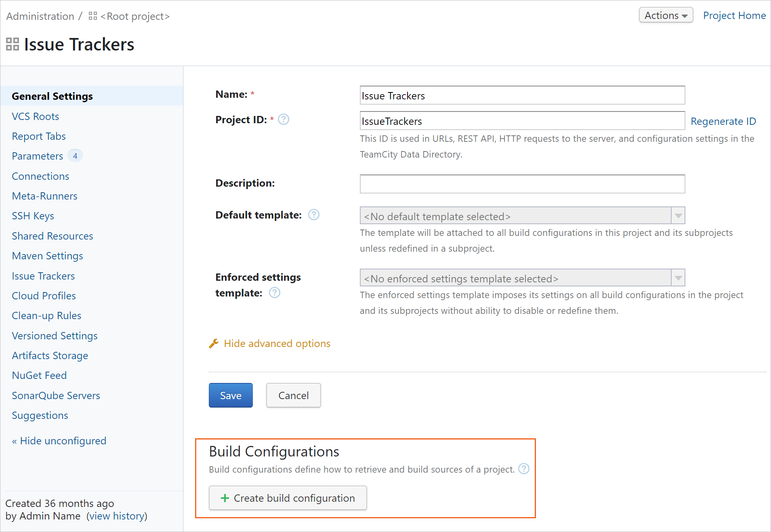This screenshot has width=771, height=532.
Task: Go to Project Home
Action: [734, 15]
